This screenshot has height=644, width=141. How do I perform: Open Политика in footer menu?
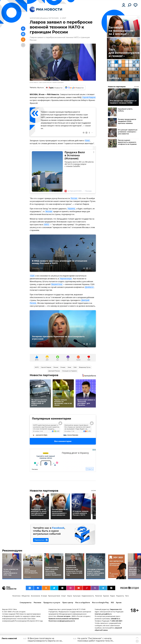click(16, 596)
